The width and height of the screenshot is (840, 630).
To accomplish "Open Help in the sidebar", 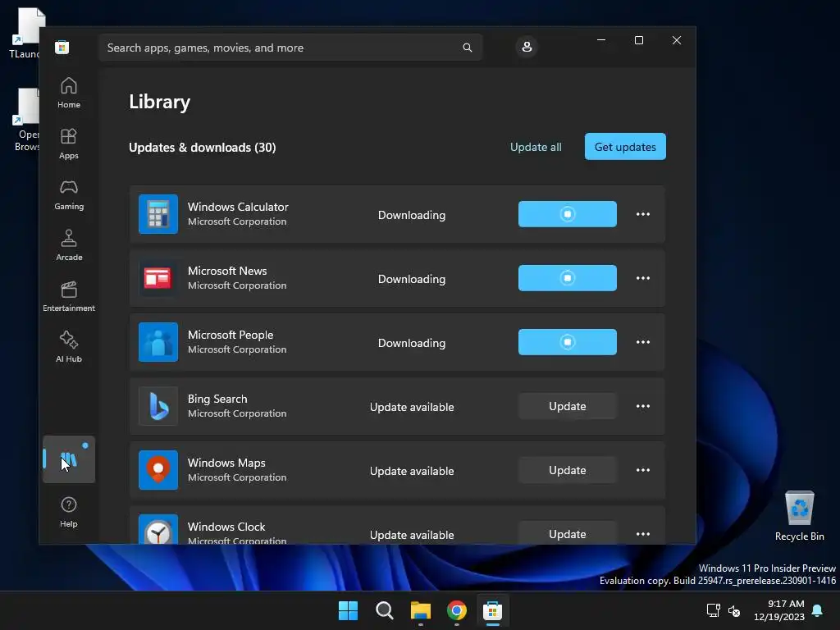I will [69, 512].
